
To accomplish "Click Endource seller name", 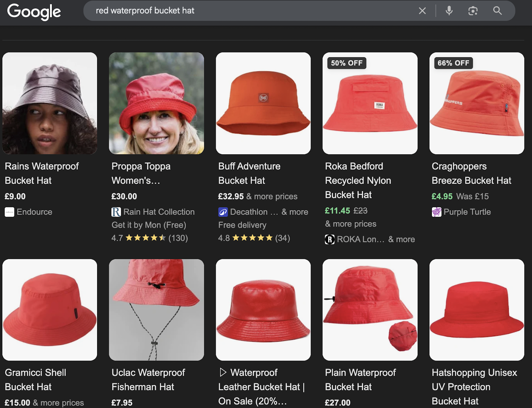I will coord(35,212).
